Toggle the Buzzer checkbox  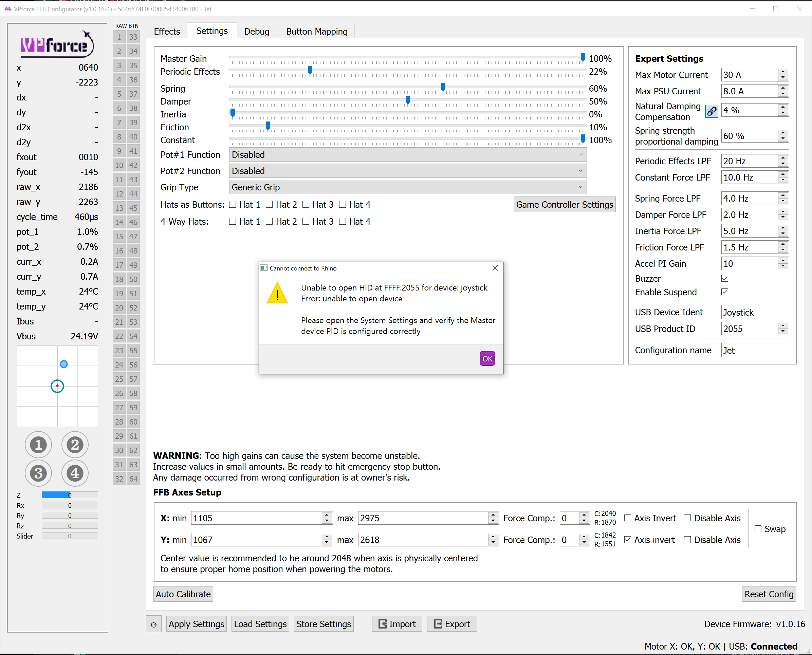point(724,278)
